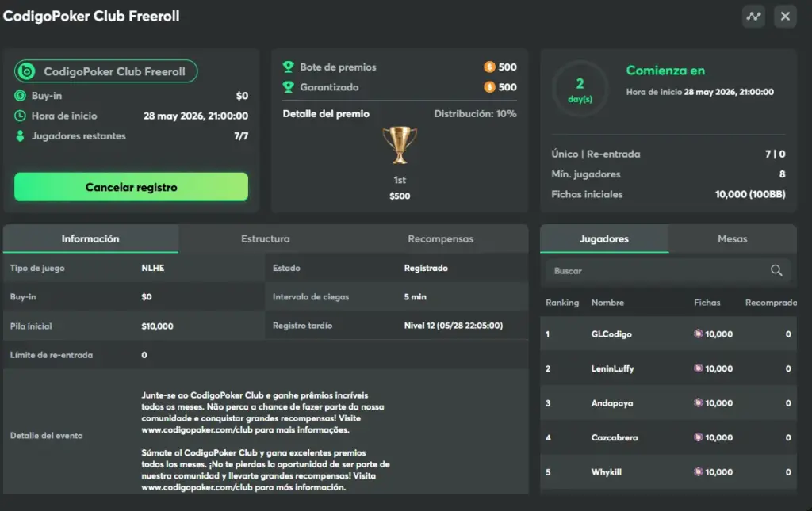812x511 pixels.
Task: Click the Mín. jugadores value 8
Action: click(x=783, y=174)
